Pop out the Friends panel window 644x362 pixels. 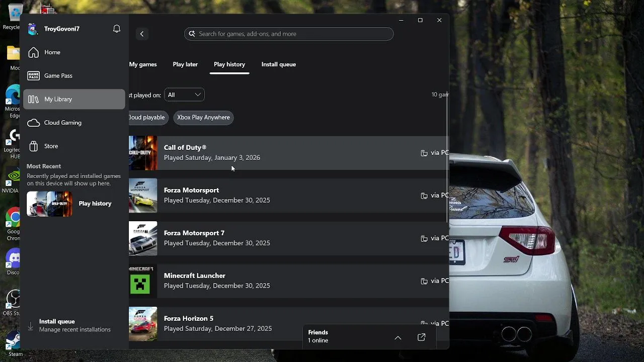click(422, 337)
